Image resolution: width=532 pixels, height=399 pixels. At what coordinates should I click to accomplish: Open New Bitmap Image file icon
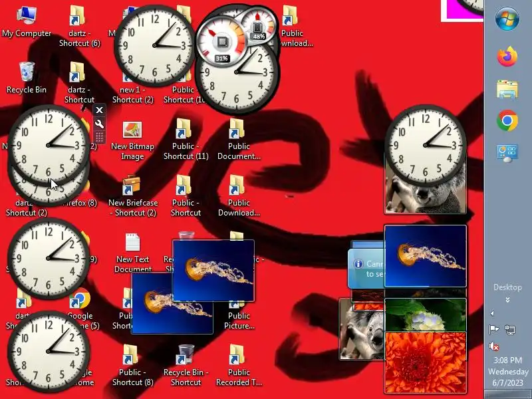132,141
